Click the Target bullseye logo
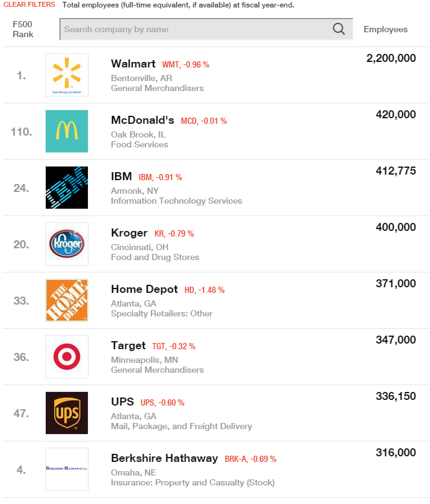430x504 pixels. pyautogui.click(x=67, y=357)
